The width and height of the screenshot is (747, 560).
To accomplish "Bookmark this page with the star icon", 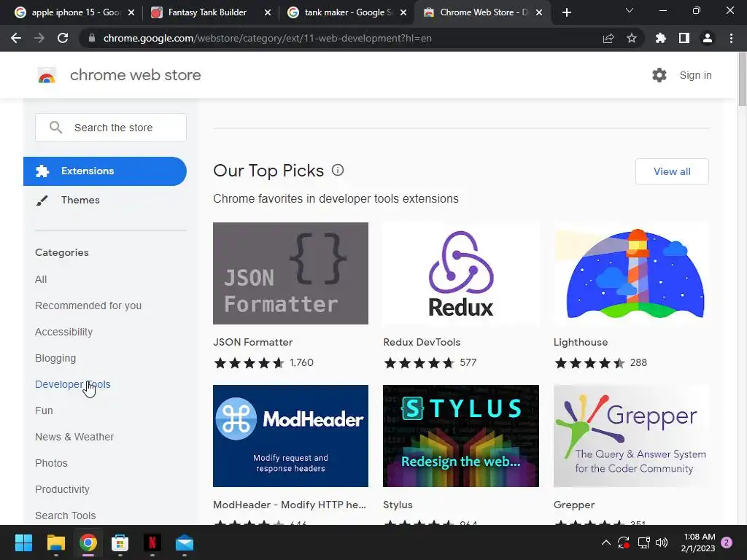I will (632, 38).
